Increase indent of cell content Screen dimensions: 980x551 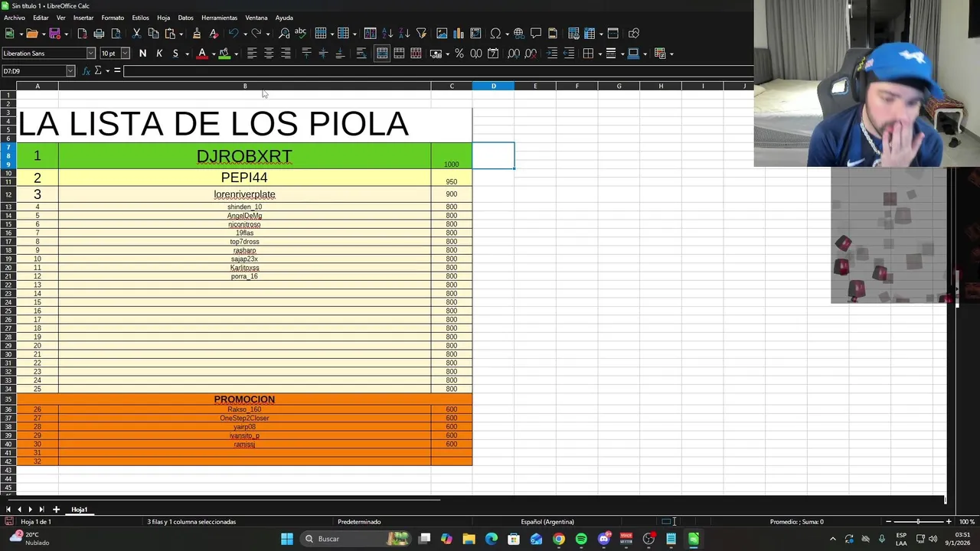click(552, 54)
